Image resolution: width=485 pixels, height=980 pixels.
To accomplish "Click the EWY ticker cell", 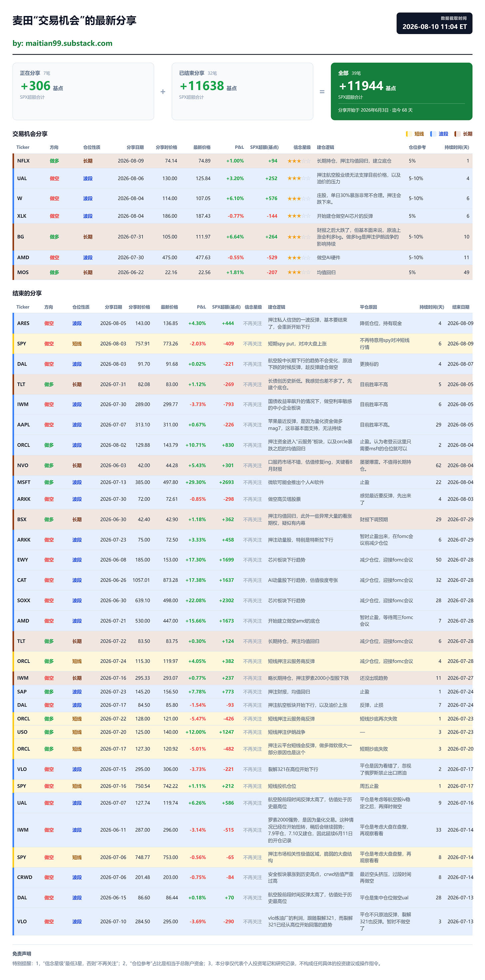I will tap(22, 560).
